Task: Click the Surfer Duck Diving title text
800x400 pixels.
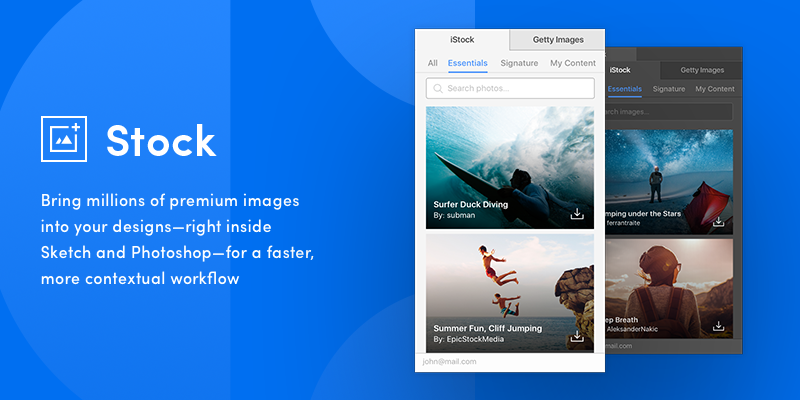Action: (x=470, y=205)
